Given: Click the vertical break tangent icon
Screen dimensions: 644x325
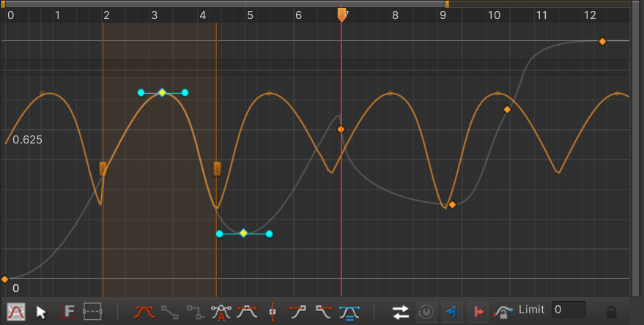Looking at the screenshot, I should 273,312.
